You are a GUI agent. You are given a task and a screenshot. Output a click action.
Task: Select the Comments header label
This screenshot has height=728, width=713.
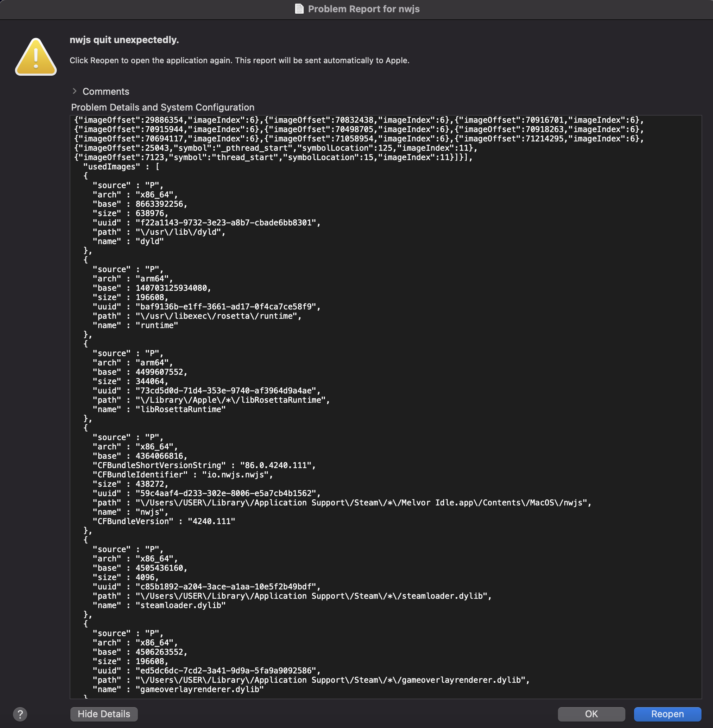coord(105,91)
